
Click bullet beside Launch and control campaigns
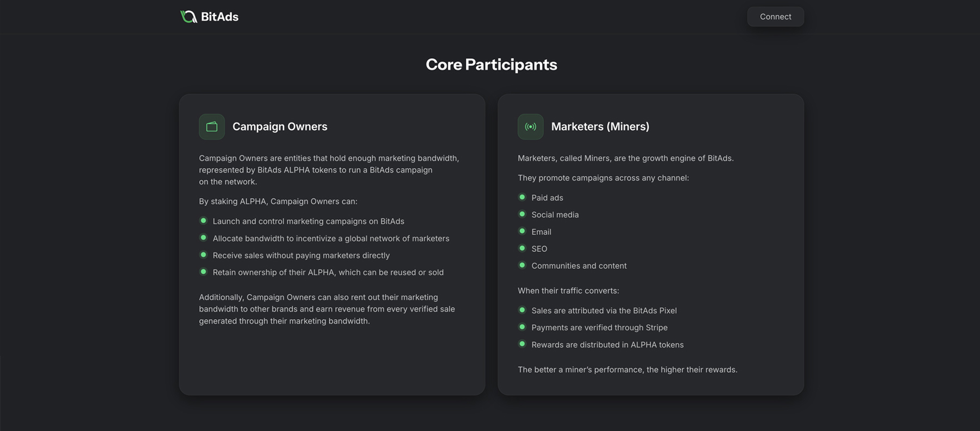tap(203, 220)
